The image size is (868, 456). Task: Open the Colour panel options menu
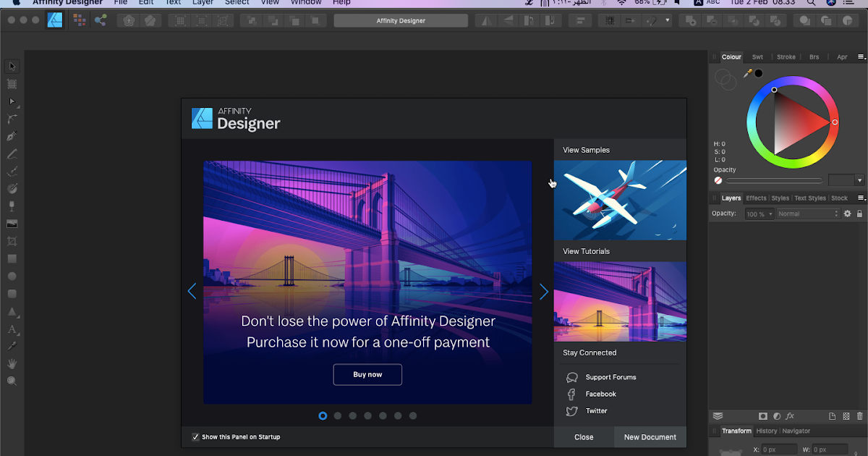point(861,56)
